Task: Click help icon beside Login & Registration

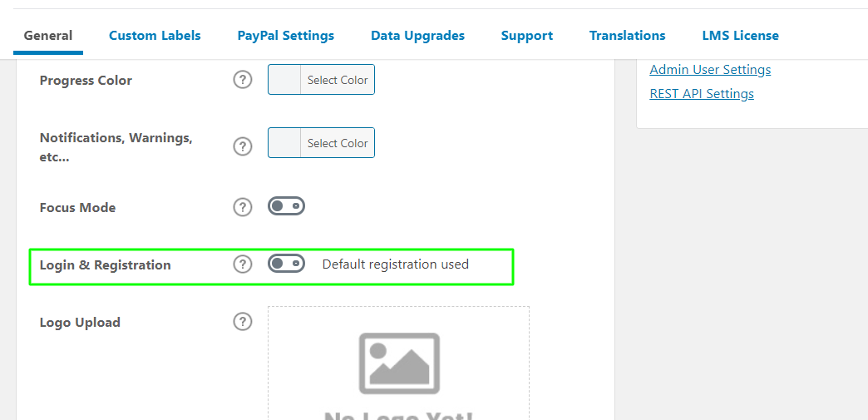Action: pyautogui.click(x=243, y=264)
